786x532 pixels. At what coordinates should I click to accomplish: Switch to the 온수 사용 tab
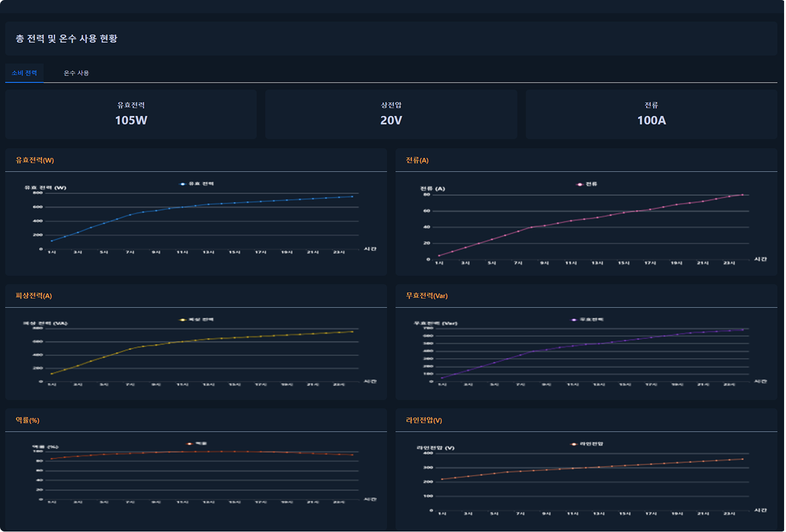tap(76, 73)
